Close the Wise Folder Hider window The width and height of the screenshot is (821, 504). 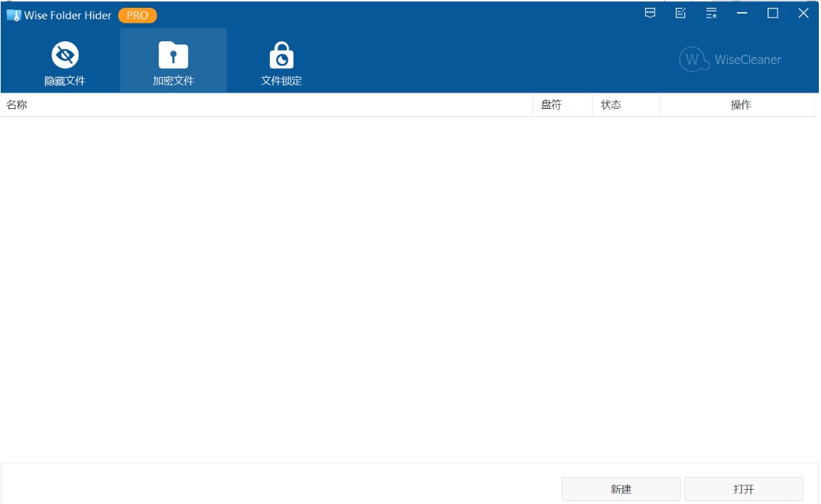pyautogui.click(x=803, y=13)
